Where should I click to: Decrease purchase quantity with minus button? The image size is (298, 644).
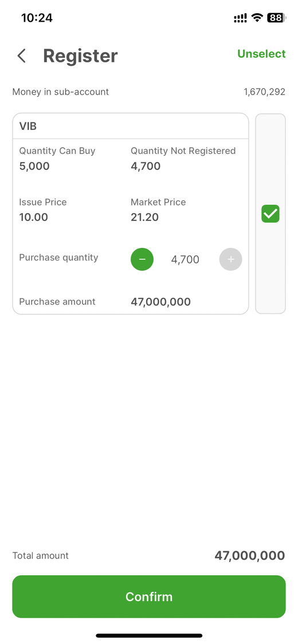point(142,259)
